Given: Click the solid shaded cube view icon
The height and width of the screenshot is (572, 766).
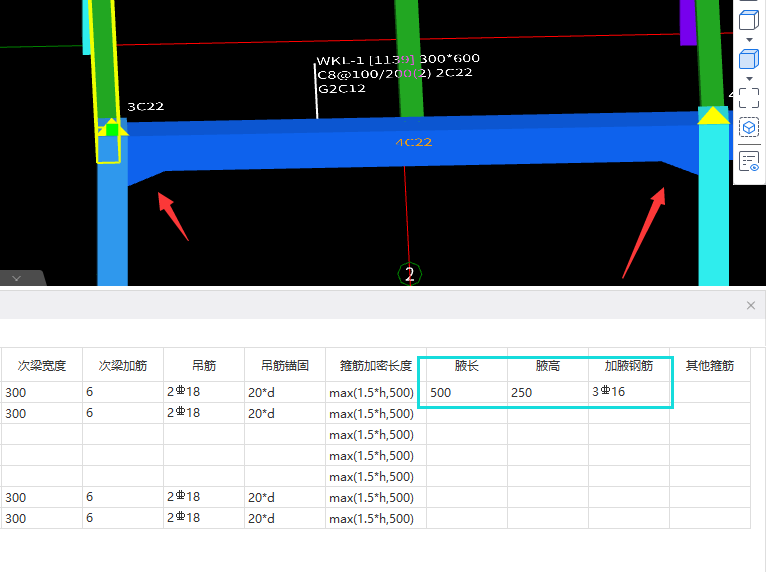Looking at the screenshot, I should [748, 59].
